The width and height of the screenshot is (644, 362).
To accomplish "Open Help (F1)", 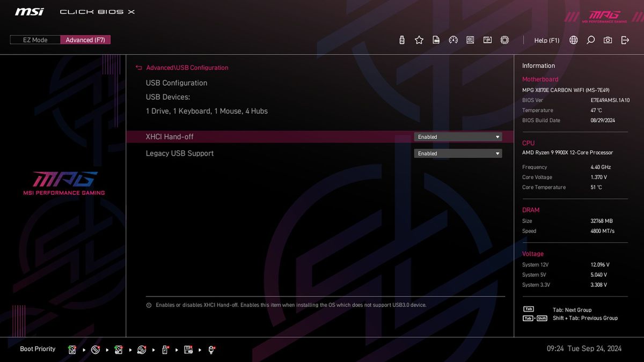I will point(547,40).
